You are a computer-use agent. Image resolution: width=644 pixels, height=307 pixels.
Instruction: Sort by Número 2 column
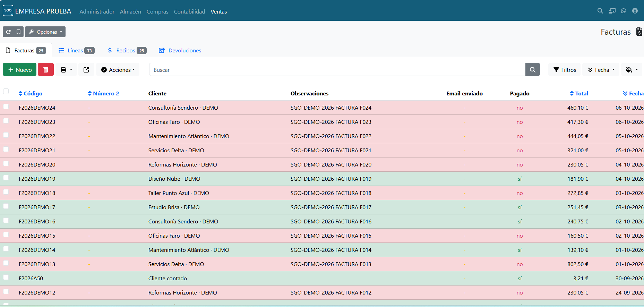103,94
